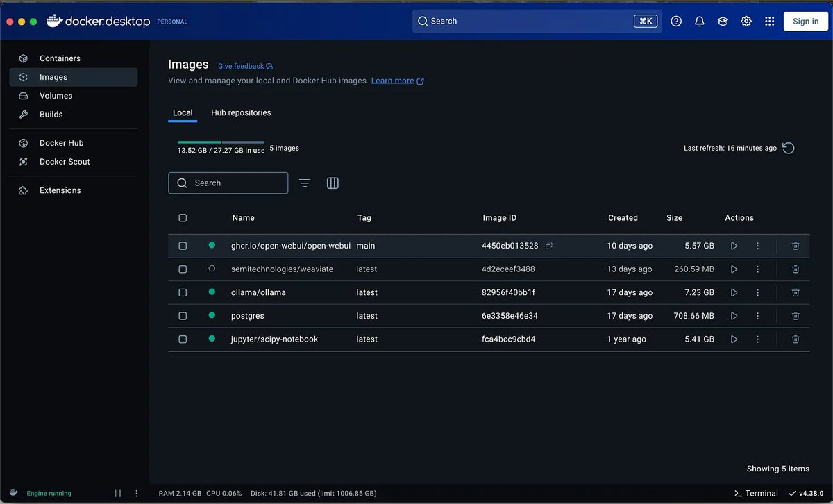The image size is (833, 504).
Task: Click the Docker Desktop logo in header
Action: (98, 22)
